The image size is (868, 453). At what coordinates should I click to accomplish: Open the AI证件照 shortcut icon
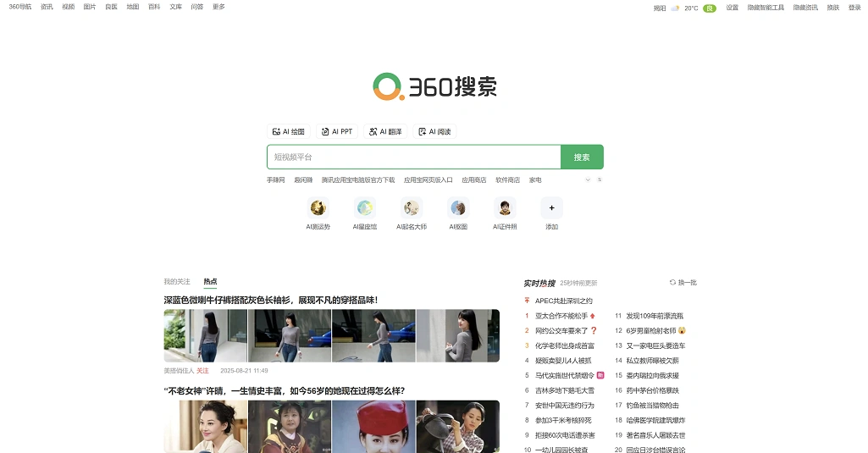(505, 208)
